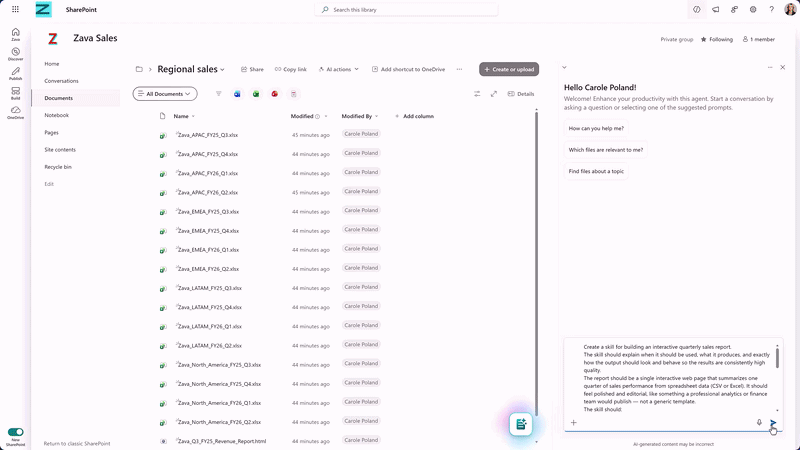This screenshot has height=450, width=800.
Task: Open the OneDrive icon in left rail
Action: coord(15,113)
